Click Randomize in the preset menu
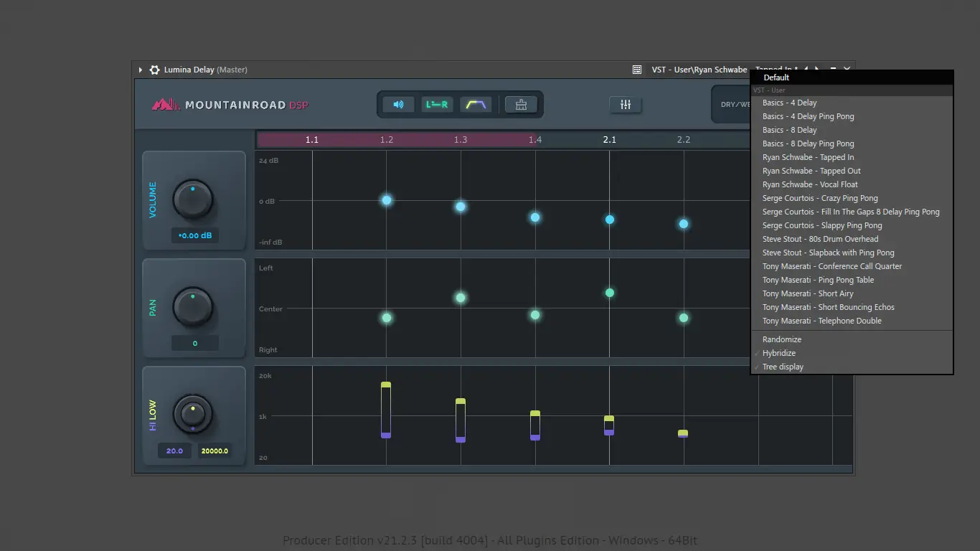 (852, 339)
